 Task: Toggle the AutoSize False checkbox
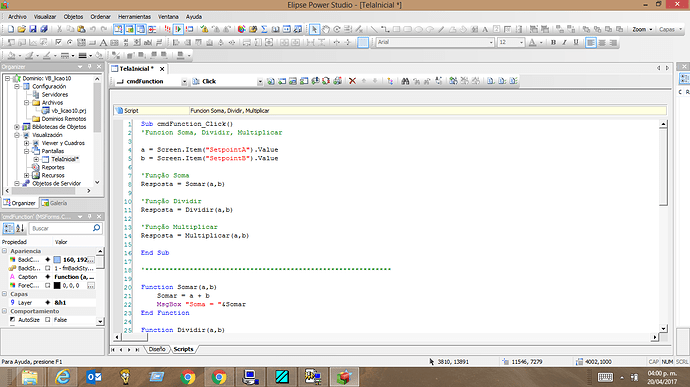point(48,320)
